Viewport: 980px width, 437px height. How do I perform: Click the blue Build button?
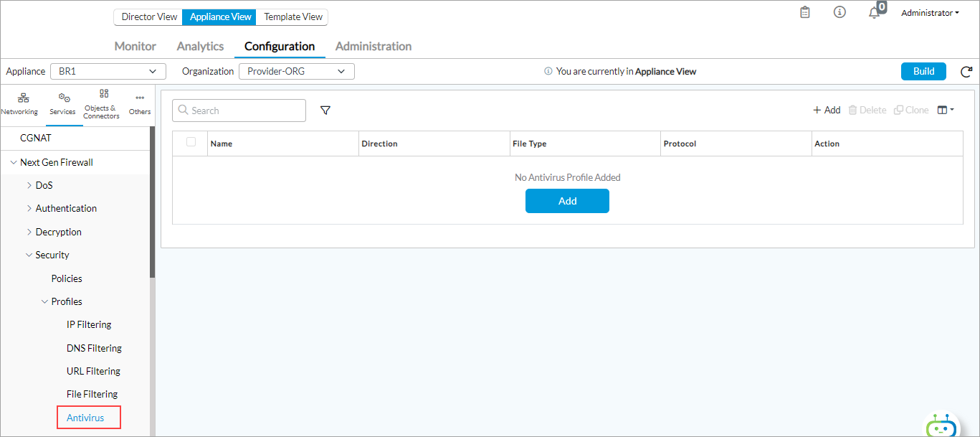point(923,71)
